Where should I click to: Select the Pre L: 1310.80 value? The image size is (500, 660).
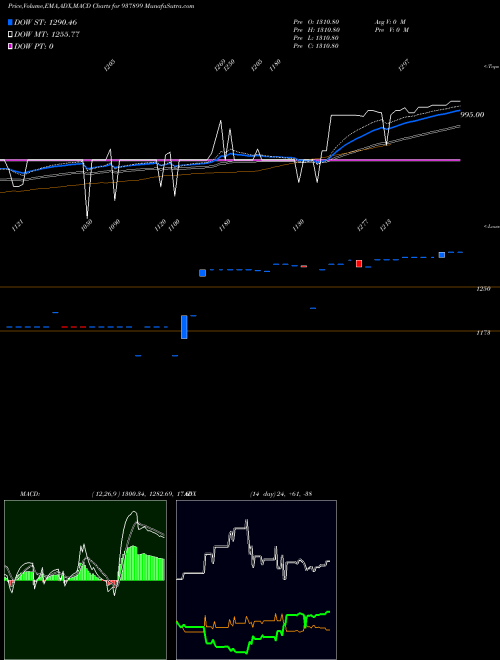(x=316, y=38)
